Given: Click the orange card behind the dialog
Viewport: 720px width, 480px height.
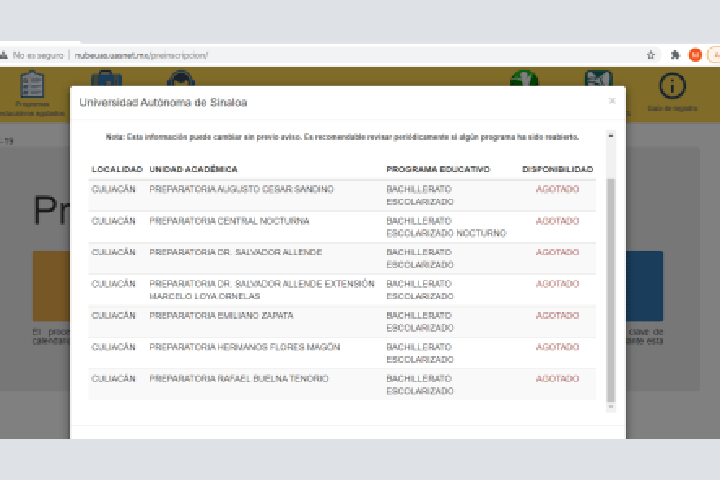Looking at the screenshot, I should (x=51, y=286).
